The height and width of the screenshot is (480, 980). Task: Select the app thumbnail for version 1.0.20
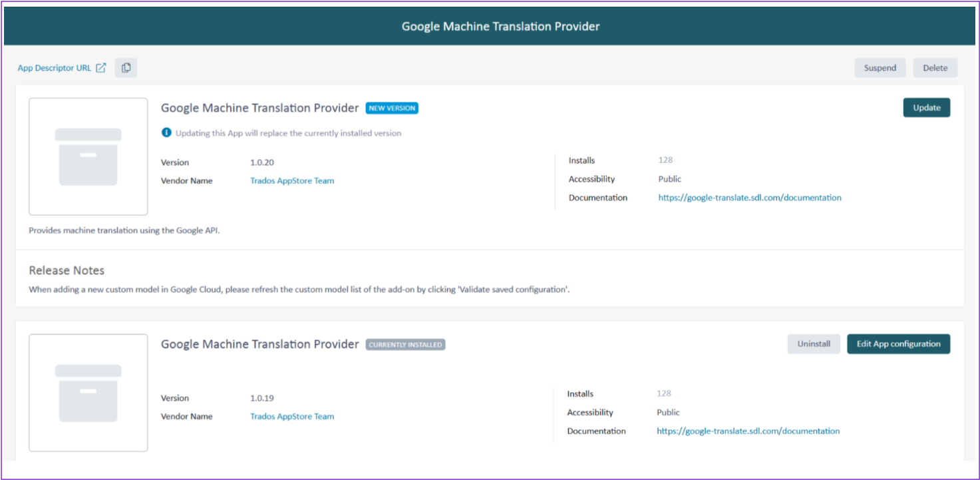coord(88,156)
